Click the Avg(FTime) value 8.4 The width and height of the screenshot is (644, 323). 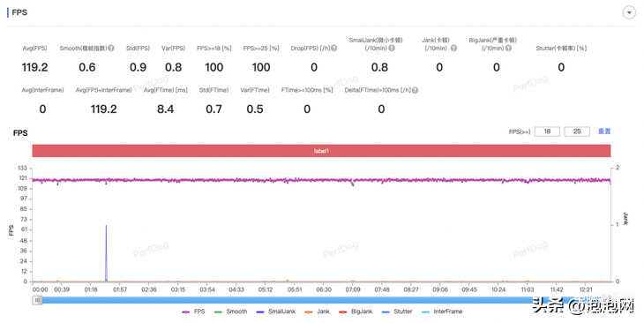click(x=166, y=109)
